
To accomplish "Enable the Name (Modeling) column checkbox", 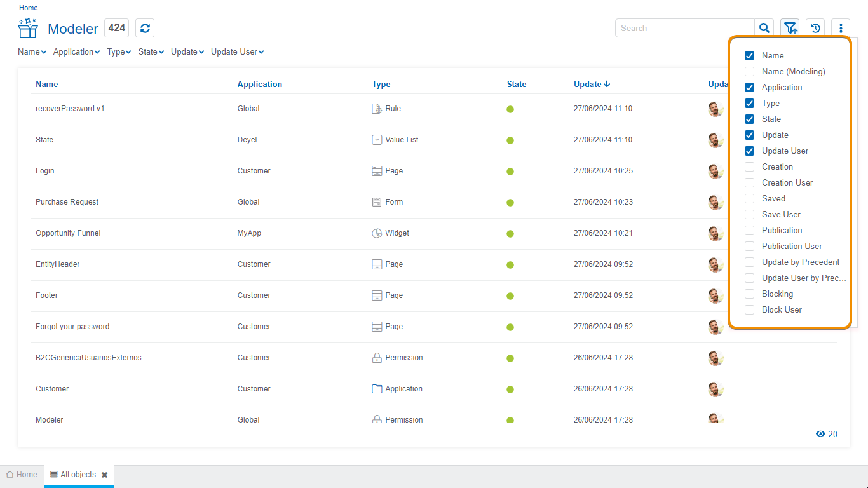I will (x=750, y=72).
